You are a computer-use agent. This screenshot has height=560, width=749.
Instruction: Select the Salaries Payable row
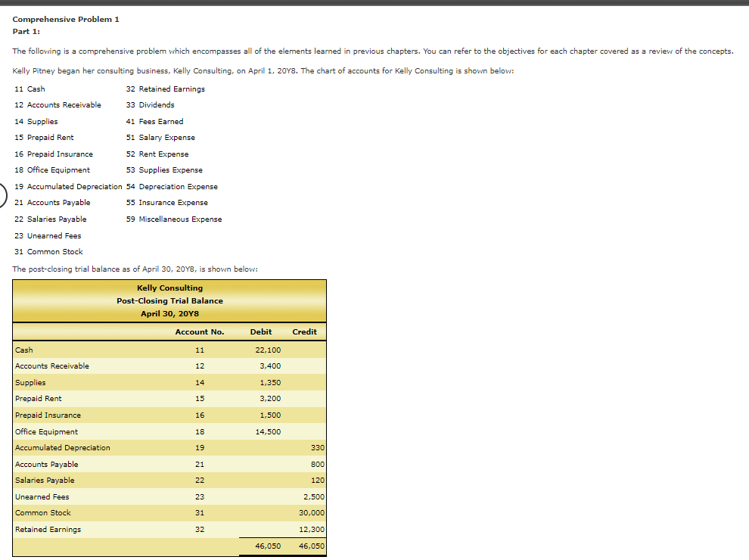pyautogui.click(x=91, y=480)
